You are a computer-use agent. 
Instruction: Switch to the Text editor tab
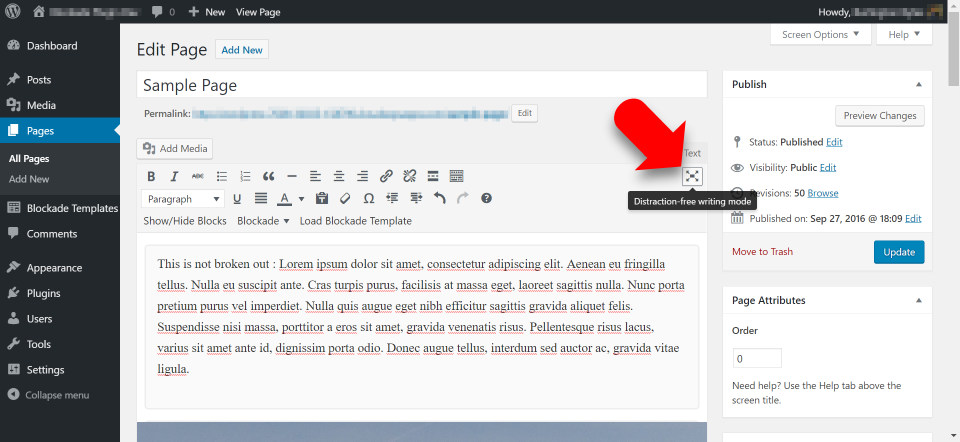point(692,153)
